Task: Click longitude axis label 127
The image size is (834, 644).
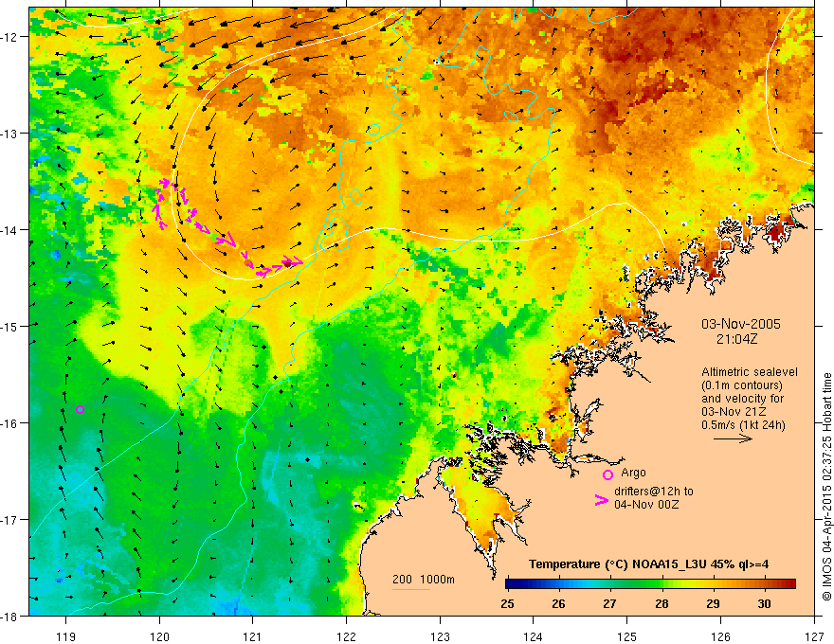Action: click(x=814, y=636)
